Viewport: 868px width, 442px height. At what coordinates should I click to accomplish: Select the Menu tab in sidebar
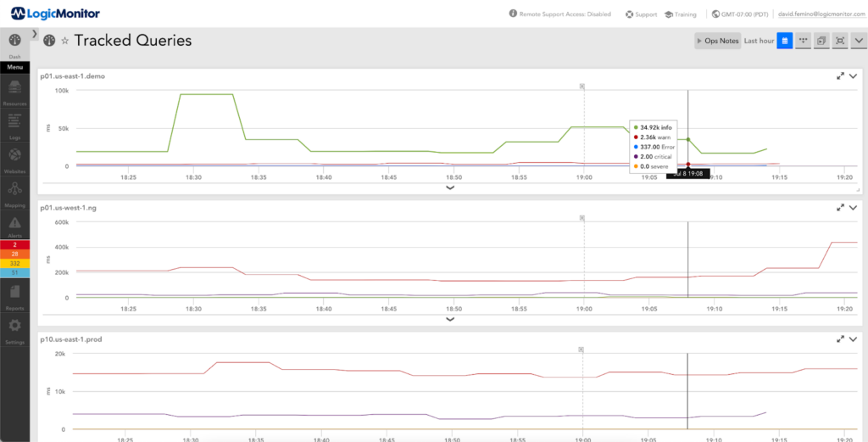[x=15, y=68]
